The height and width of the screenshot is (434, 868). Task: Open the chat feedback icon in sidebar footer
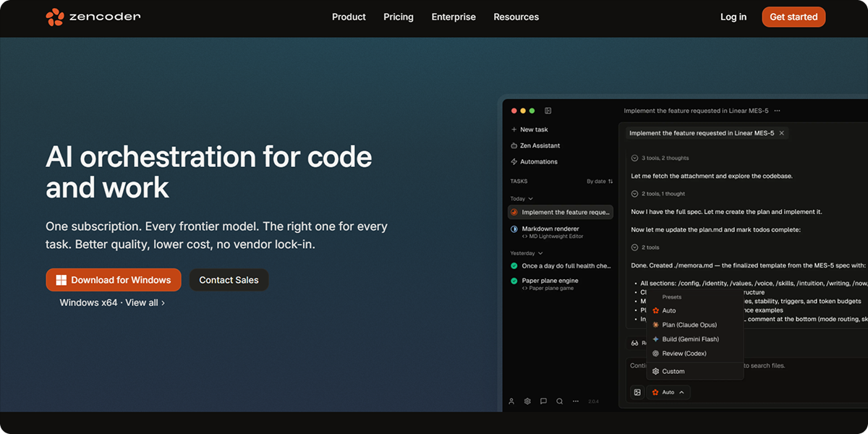[543, 401]
